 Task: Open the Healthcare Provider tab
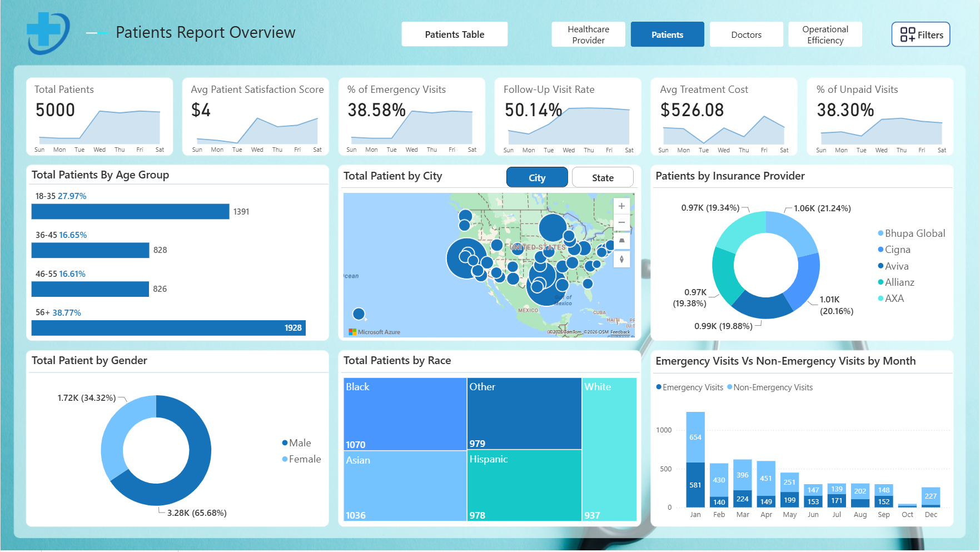[588, 34]
